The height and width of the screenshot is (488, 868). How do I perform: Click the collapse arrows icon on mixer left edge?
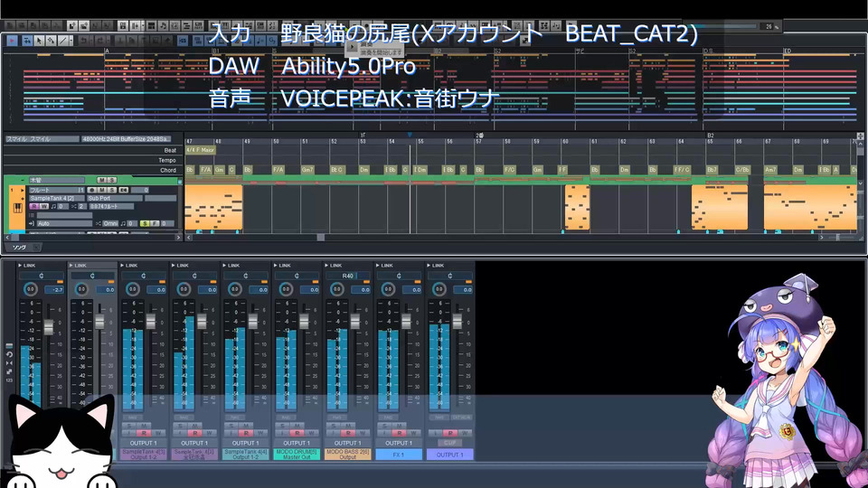coord(9,363)
